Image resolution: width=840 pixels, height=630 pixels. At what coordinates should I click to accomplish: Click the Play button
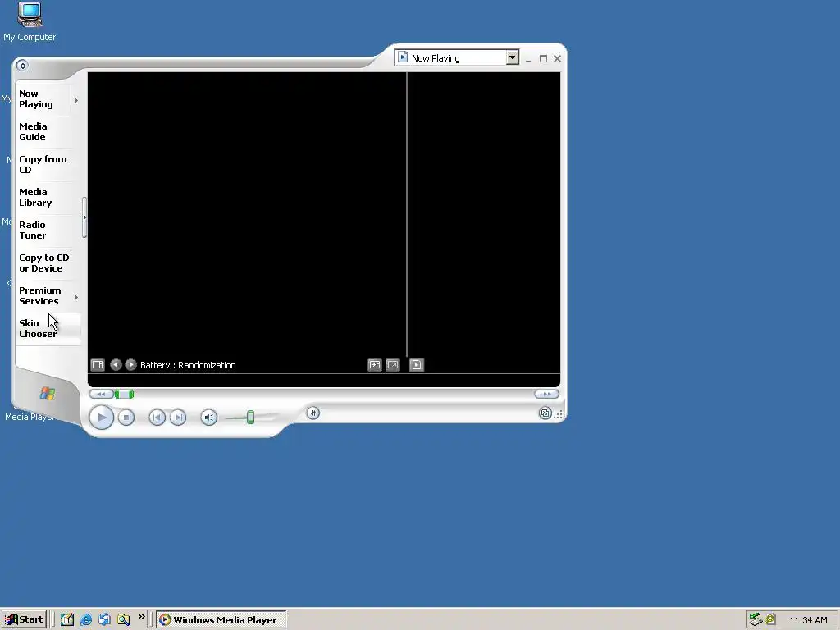point(101,418)
